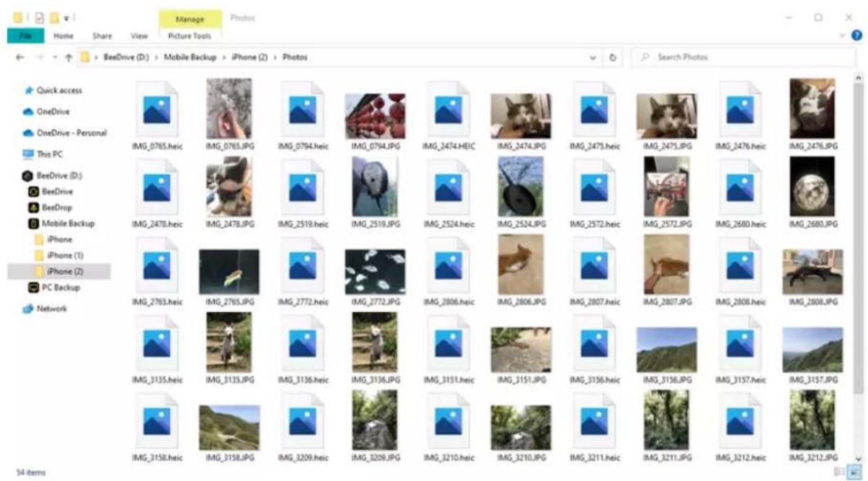Screen dimensions: 868x481
Task: Select the IMG_0765.JPG thumbnail
Action: pyautogui.click(x=229, y=109)
